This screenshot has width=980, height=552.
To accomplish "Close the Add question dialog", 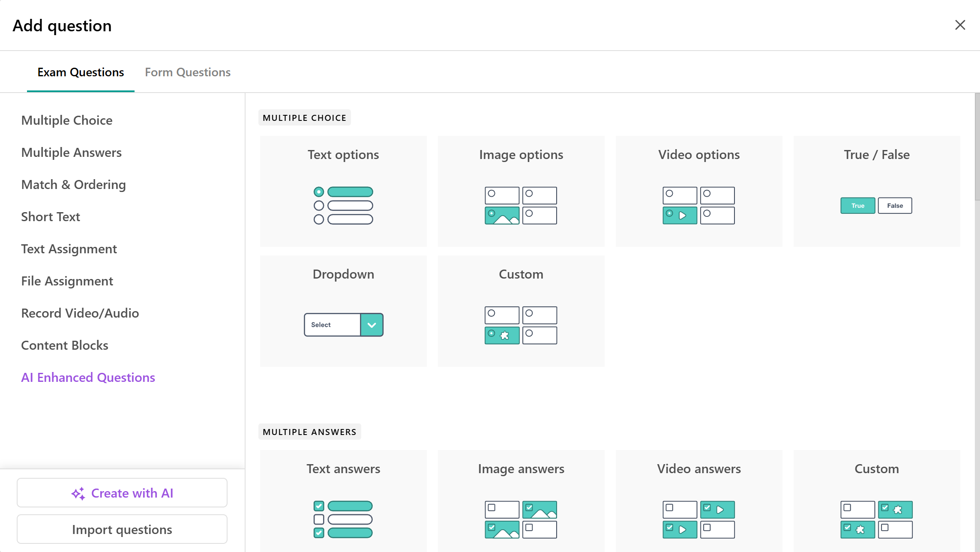I will [960, 25].
